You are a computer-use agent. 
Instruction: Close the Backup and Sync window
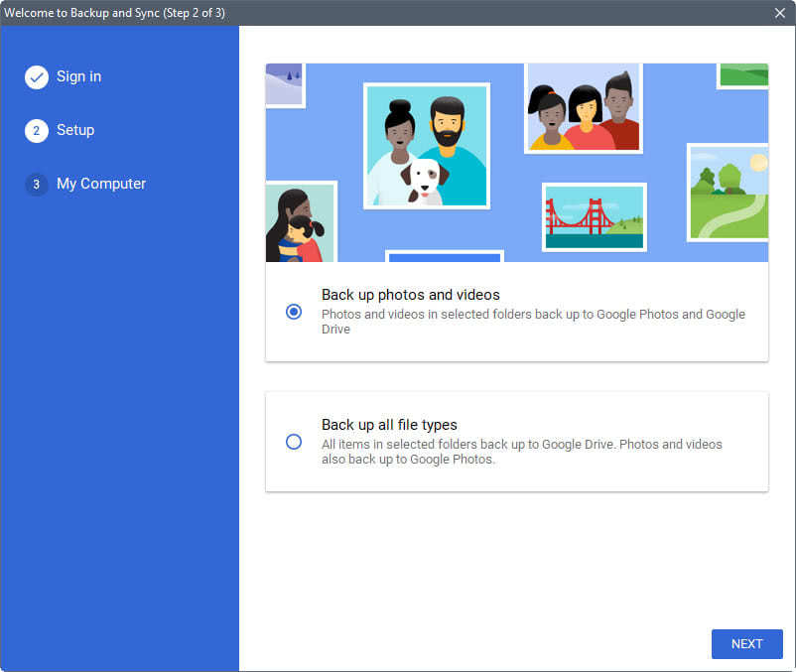tap(780, 13)
